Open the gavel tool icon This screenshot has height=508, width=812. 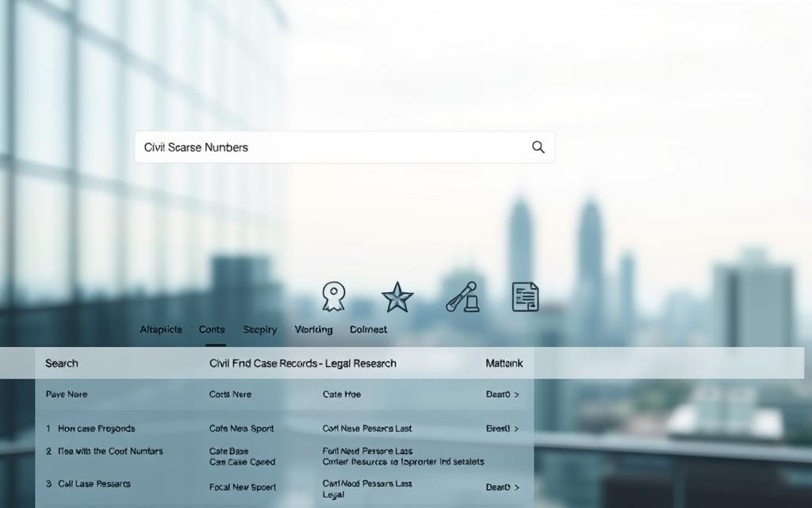pos(462,297)
